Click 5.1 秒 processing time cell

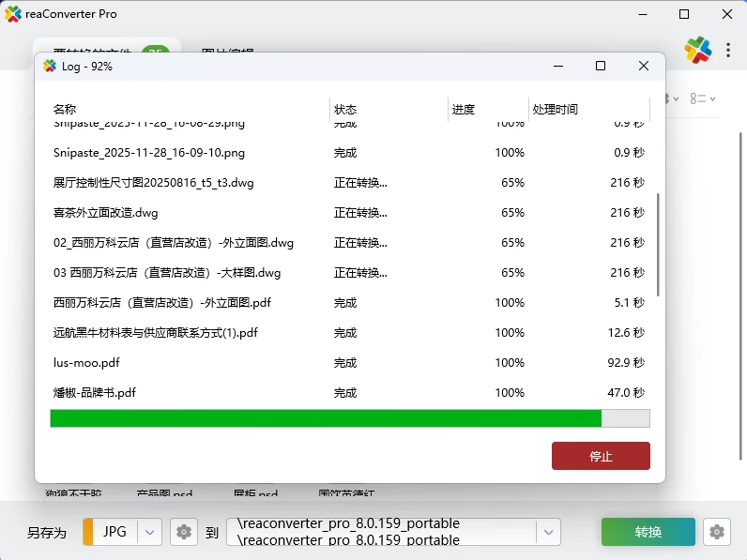630,302
